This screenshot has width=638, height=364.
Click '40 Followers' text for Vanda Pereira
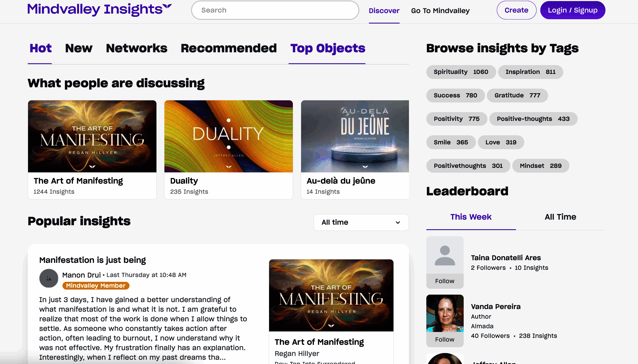pyautogui.click(x=490, y=336)
